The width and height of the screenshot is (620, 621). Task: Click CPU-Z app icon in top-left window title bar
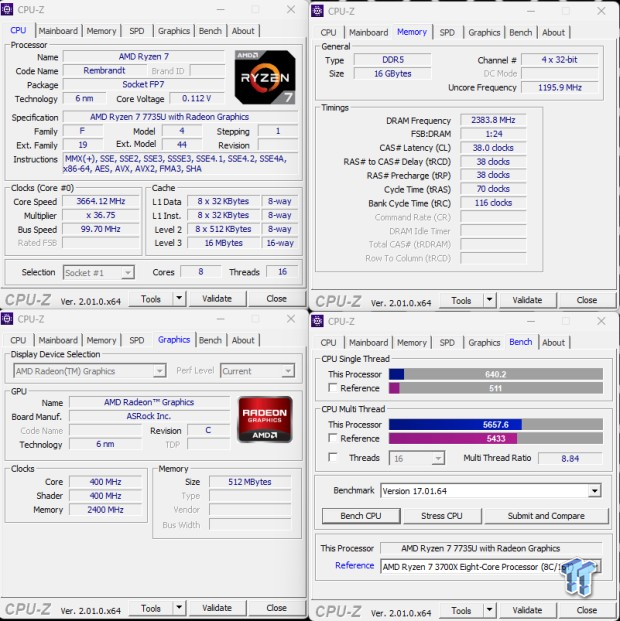(x=7, y=10)
